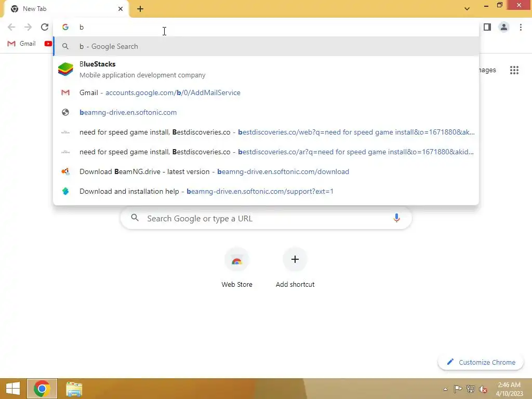Open File Explorer from taskbar
This screenshot has height=399, width=532.
coord(74,389)
